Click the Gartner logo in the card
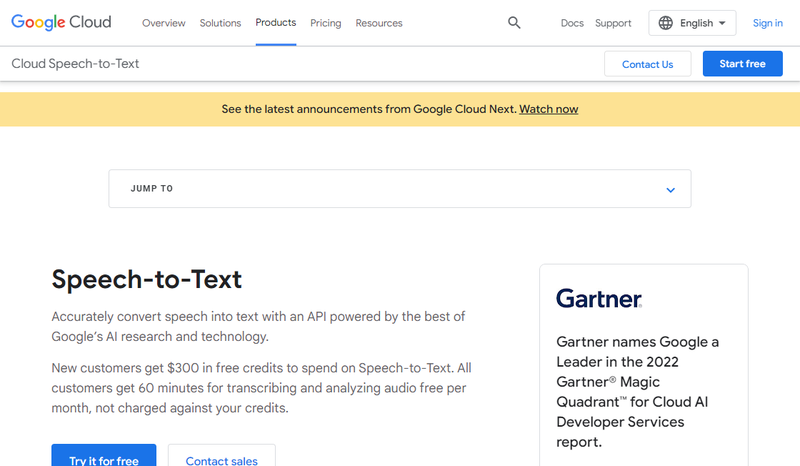Image resolution: width=800 pixels, height=466 pixels. click(x=598, y=298)
